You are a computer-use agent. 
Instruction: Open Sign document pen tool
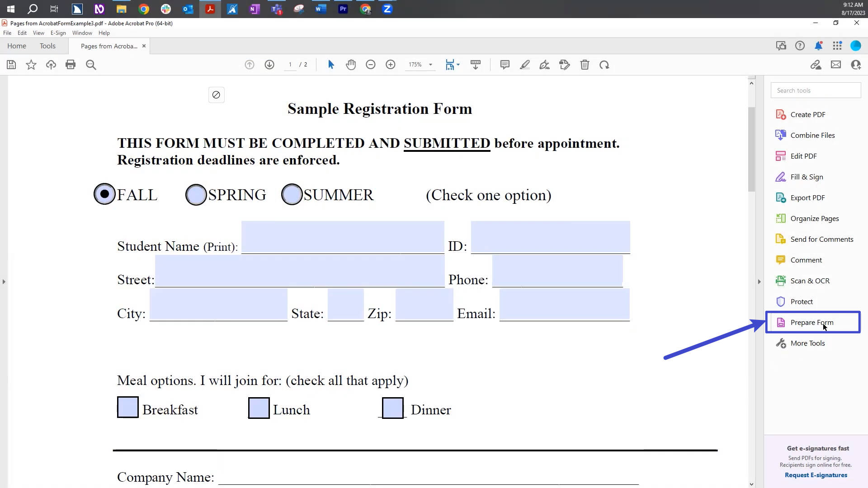point(545,65)
